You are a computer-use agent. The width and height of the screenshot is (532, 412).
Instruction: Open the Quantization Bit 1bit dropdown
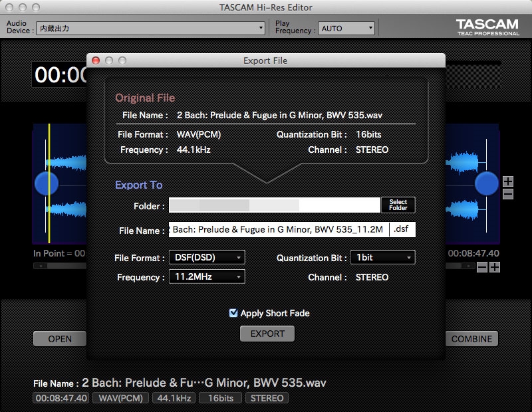point(382,257)
